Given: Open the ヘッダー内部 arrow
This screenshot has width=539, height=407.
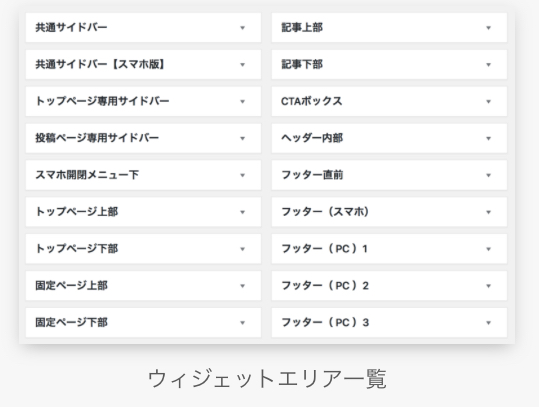Looking at the screenshot, I should coord(488,138).
